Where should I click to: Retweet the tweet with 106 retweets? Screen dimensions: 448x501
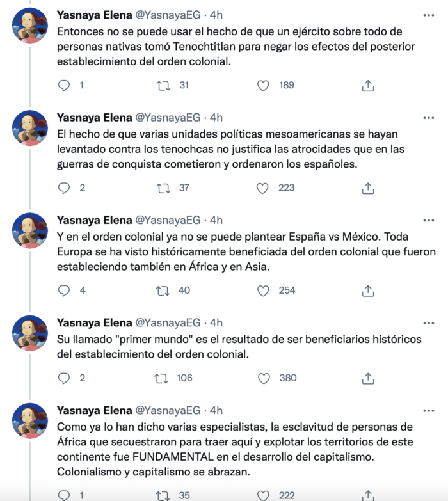pos(163,378)
